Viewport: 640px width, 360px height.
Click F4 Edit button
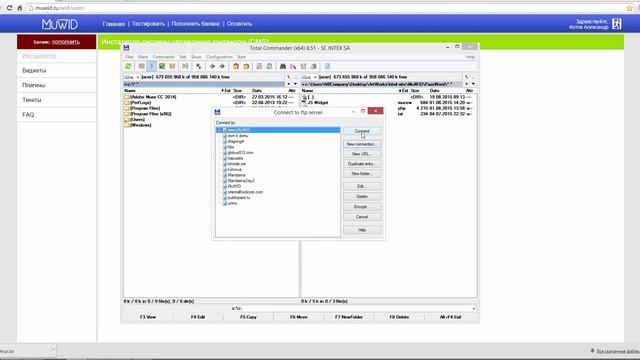[x=198, y=317]
